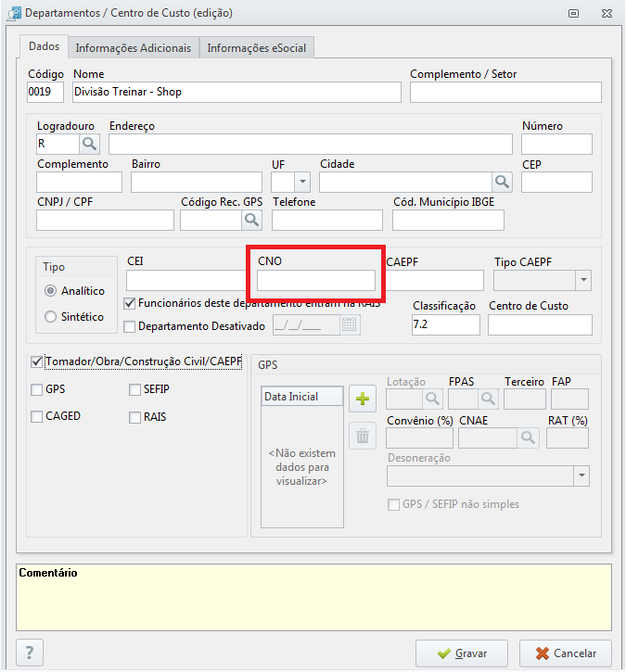Screen dimensions: 626x672
Task: Expand the UF dropdown
Action: coord(302,183)
